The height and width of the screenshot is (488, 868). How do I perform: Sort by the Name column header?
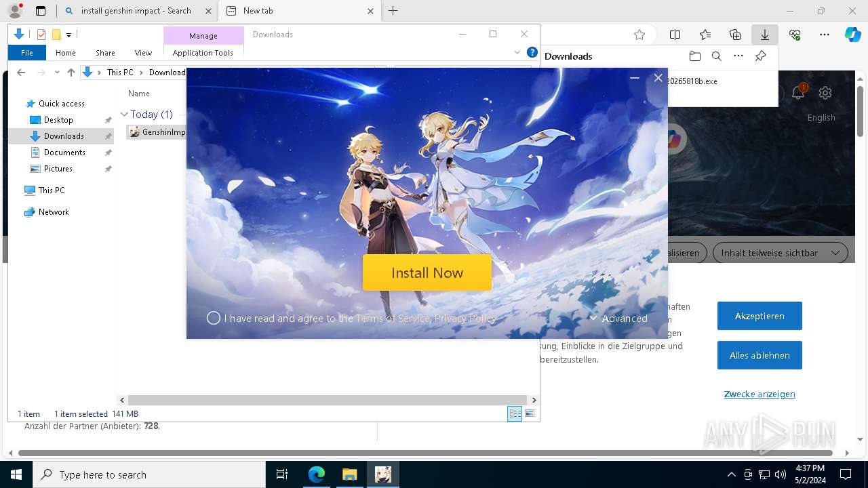pos(139,94)
